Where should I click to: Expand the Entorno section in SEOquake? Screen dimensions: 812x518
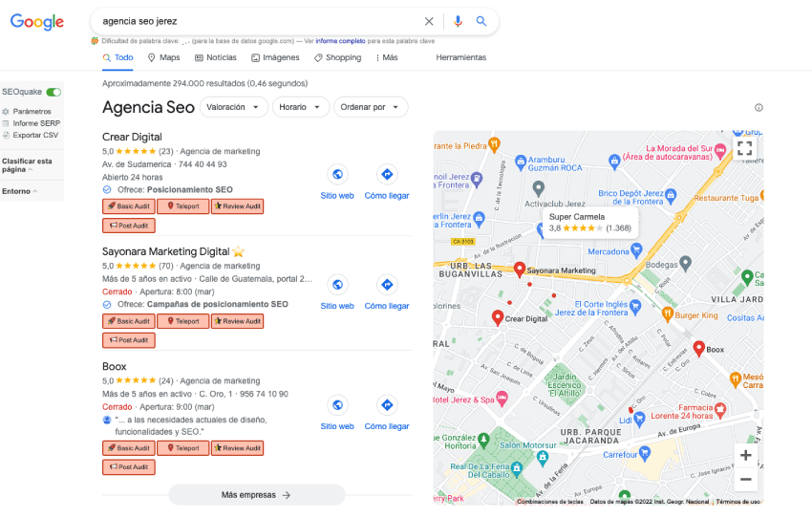(x=20, y=191)
